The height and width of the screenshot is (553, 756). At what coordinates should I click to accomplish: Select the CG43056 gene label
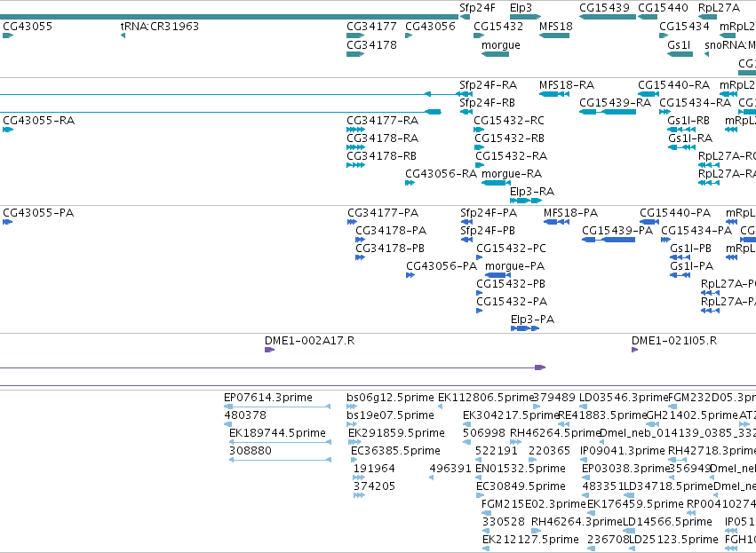[430, 27]
